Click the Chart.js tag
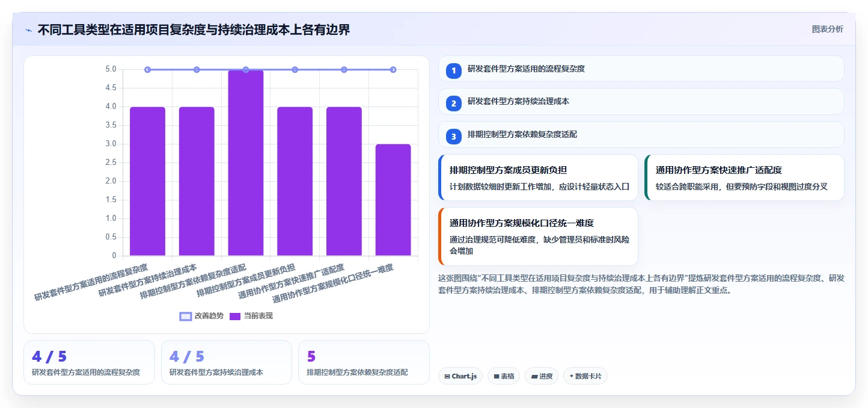 click(460, 376)
